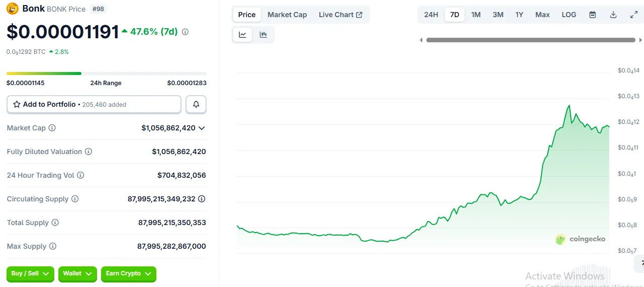Click info icon after circulating supply value
Viewport: 644px width, 287px height.
[202, 199]
